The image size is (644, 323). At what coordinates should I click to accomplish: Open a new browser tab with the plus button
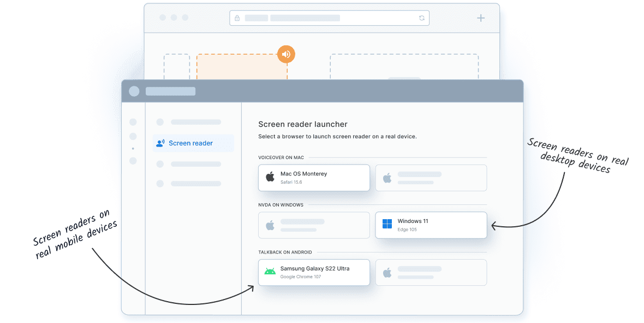point(480,17)
